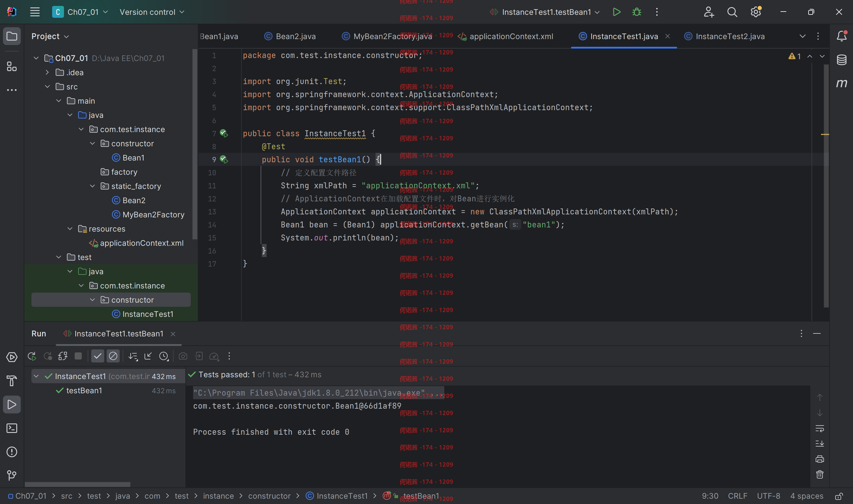Screen dimensions: 853x504
Task: Click Project tree vertical scrollbar
Action: tap(195, 144)
